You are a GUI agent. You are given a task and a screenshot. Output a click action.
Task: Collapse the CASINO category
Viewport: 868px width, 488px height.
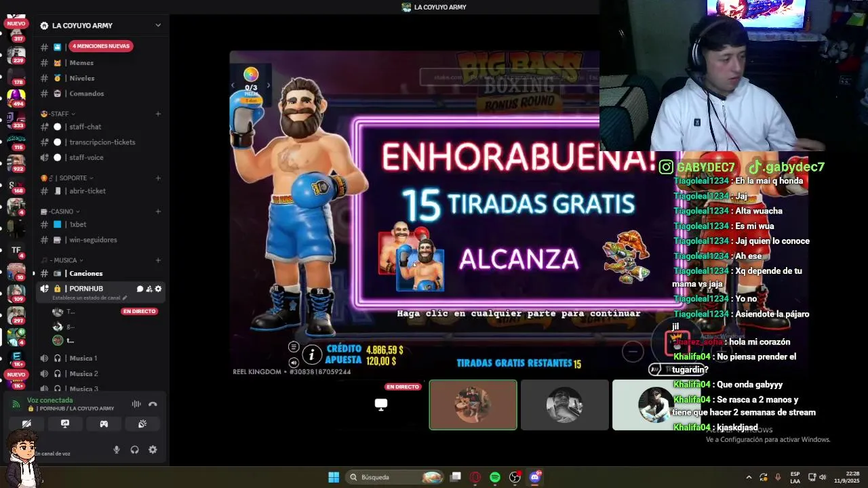(60, 211)
